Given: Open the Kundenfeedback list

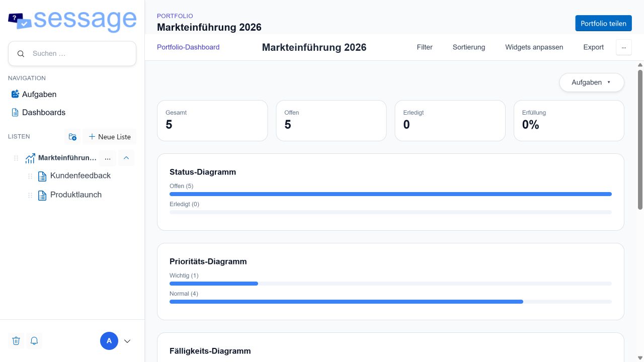Looking at the screenshot, I should (80, 175).
